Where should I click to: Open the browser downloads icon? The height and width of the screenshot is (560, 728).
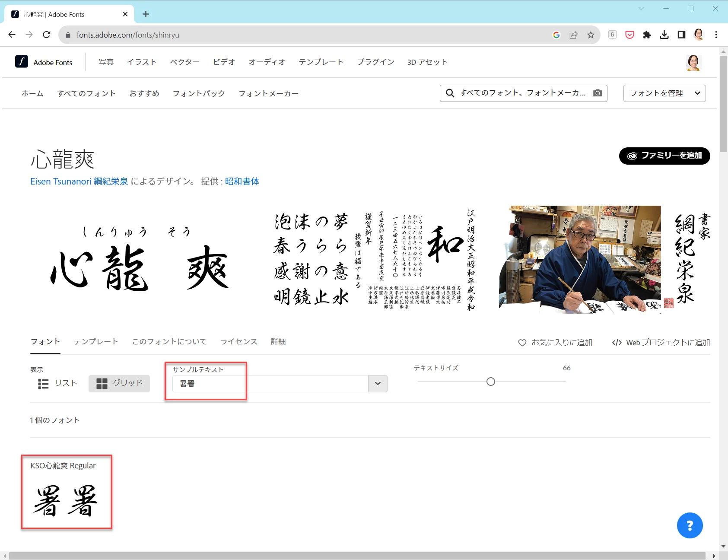pos(664,35)
